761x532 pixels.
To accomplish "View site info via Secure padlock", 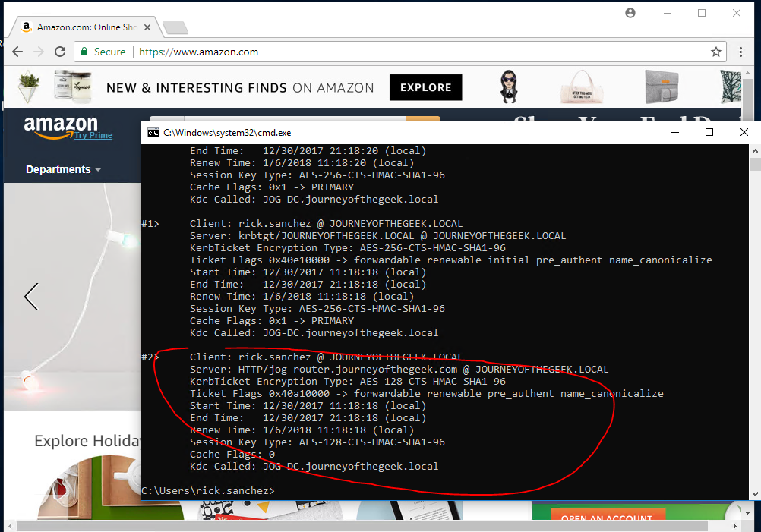I will point(85,52).
